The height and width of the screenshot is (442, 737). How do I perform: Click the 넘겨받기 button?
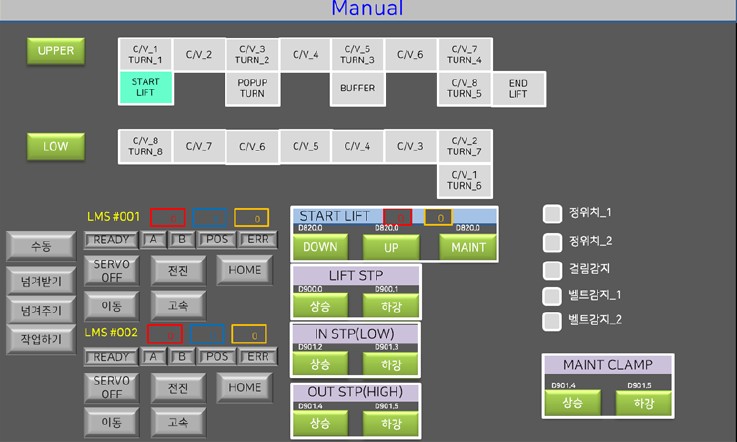(x=41, y=281)
